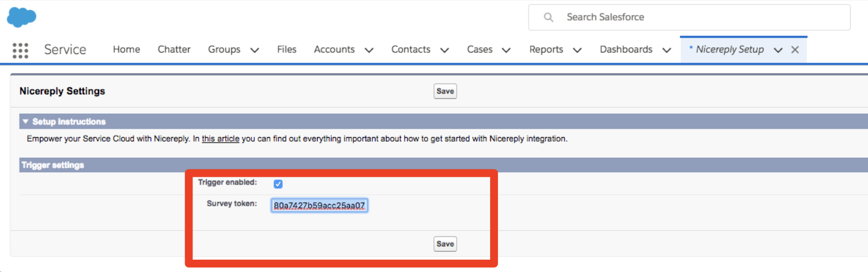Click the top Save button
868x272 pixels.
coord(445,91)
